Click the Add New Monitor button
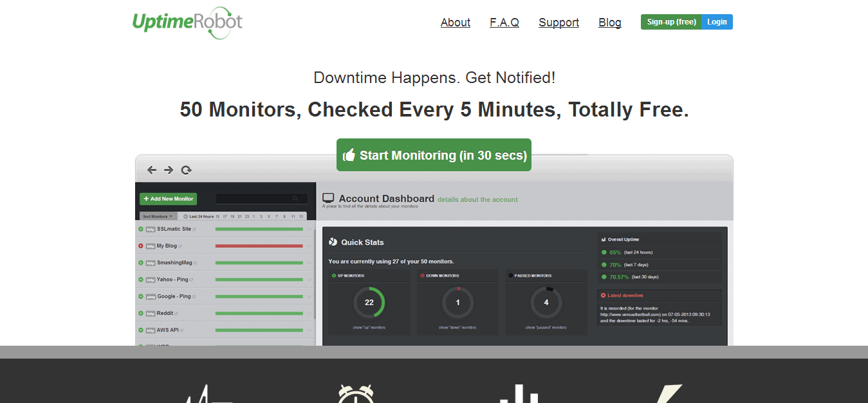The height and width of the screenshot is (403, 868). click(168, 199)
